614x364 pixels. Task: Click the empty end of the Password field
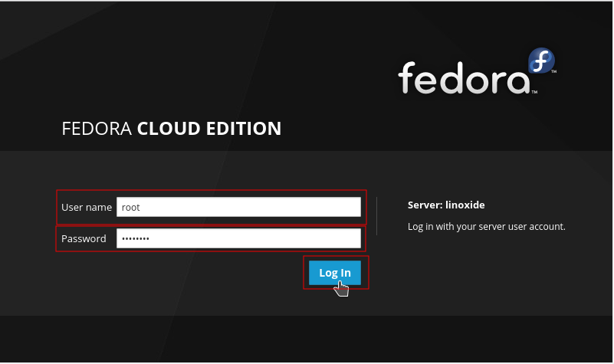tap(307, 238)
